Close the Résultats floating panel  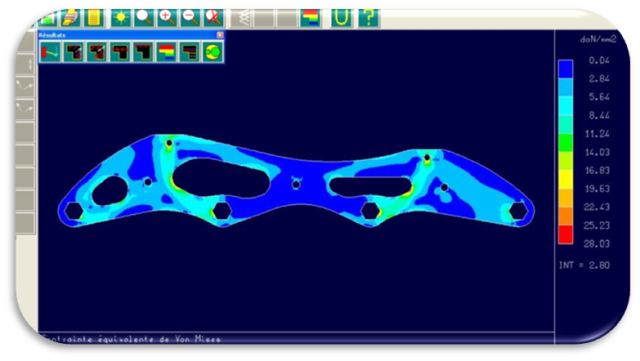click(220, 35)
